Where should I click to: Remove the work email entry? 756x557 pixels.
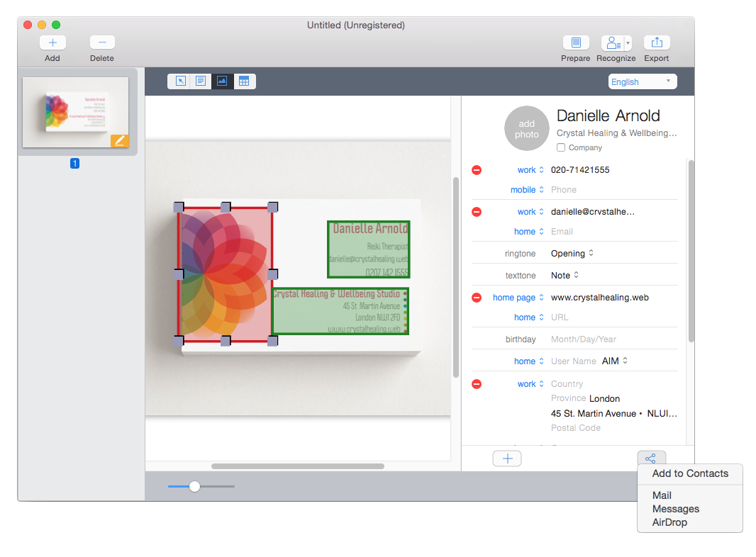click(477, 212)
